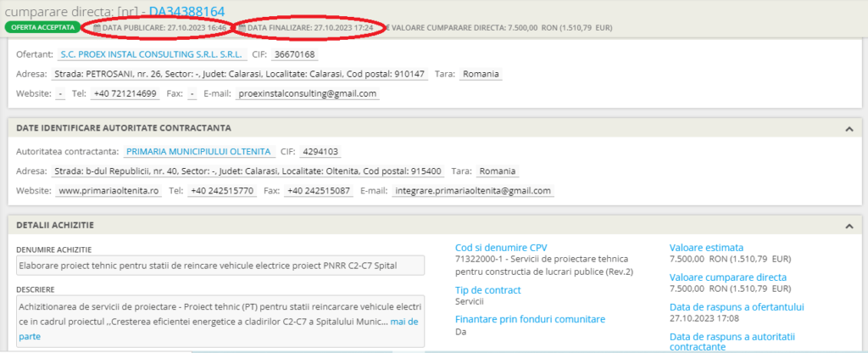Viewport: 868px width, 353px height.
Task: Select the supplier CIF value 36670168
Action: tap(294, 54)
